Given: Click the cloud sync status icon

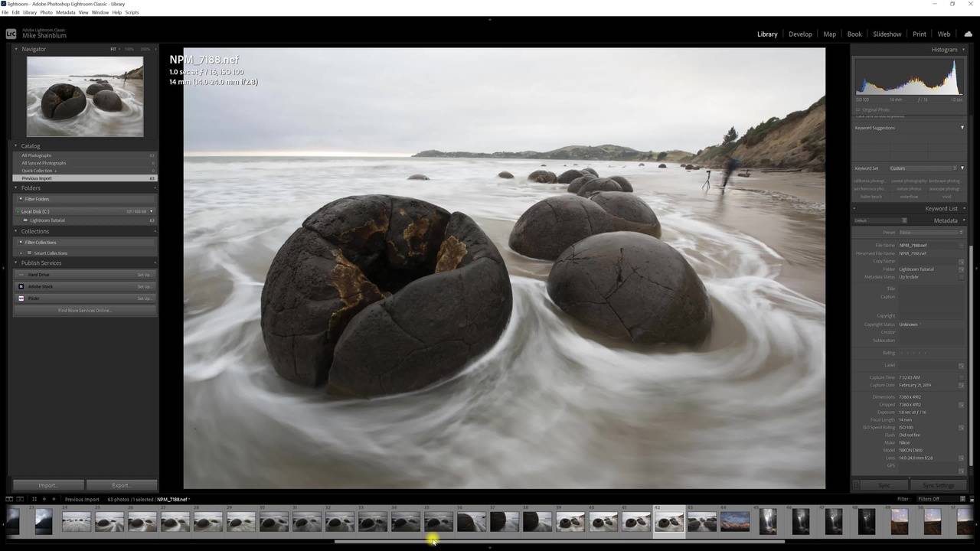Looking at the screenshot, I should click(x=968, y=34).
